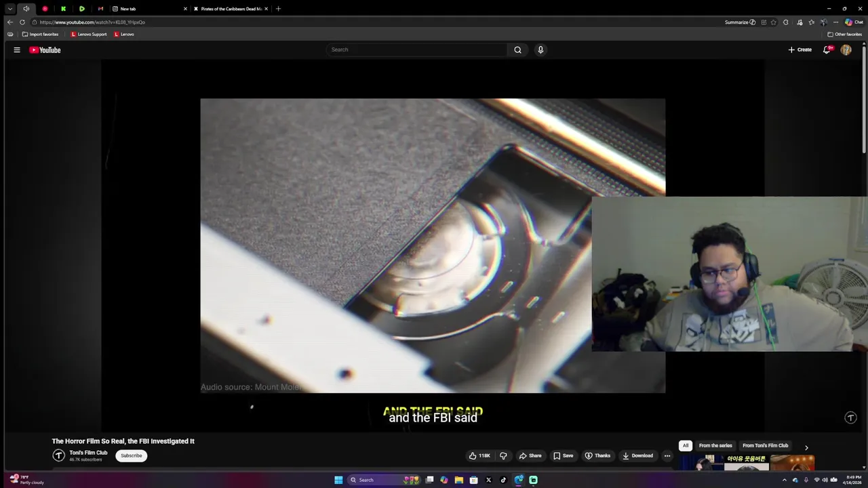Open the taskbar clock showing 8:49 PM

[x=853, y=480]
